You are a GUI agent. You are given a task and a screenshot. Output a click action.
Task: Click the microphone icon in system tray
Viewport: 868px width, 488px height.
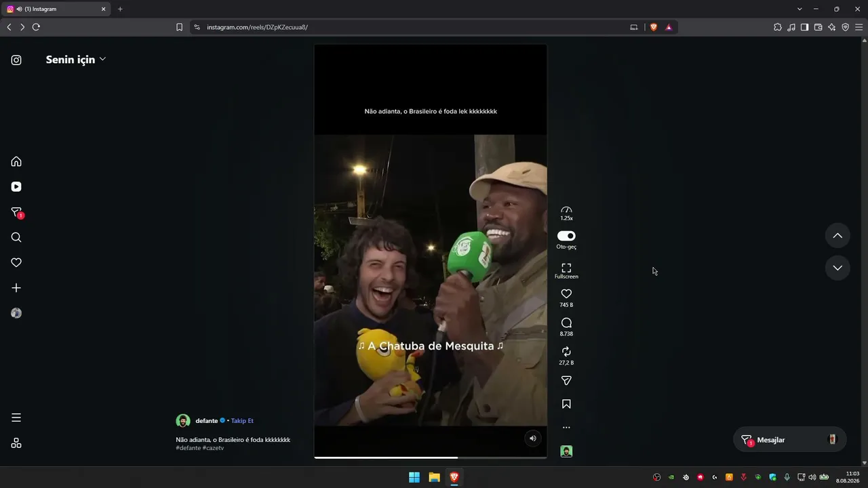[x=787, y=477]
